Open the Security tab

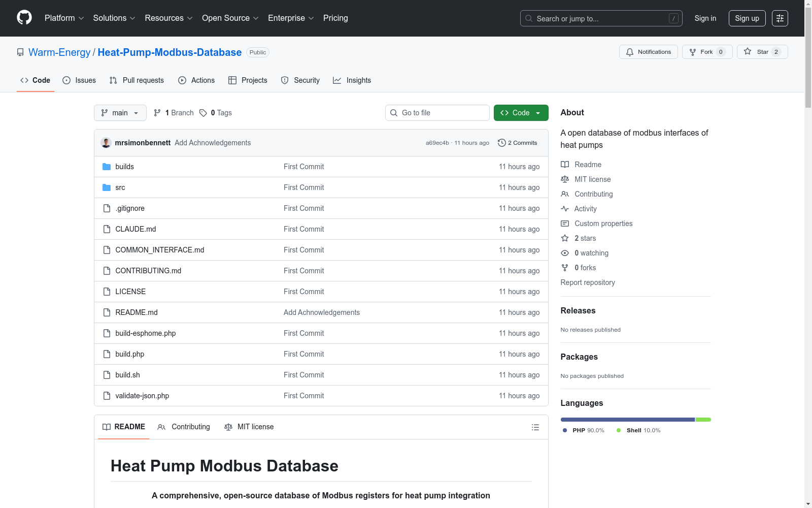(300, 80)
